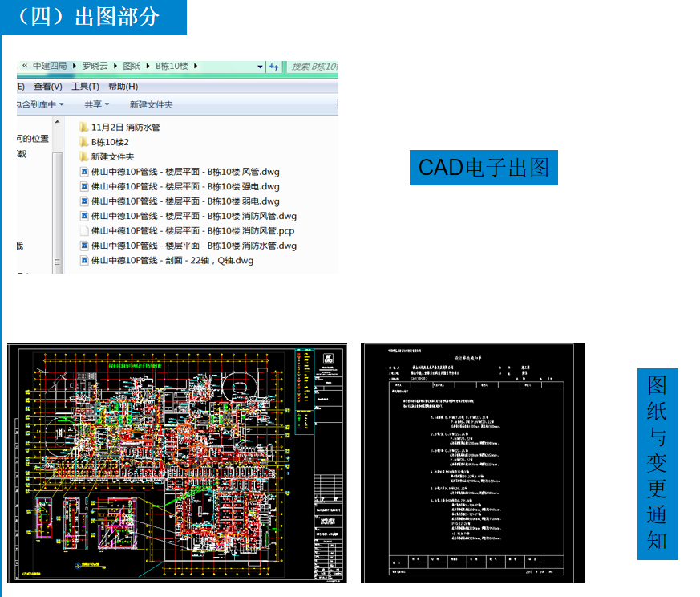The width and height of the screenshot is (700, 597).
Task: Open the 消防水管.dwg AutoCAD file
Action: (x=85, y=246)
